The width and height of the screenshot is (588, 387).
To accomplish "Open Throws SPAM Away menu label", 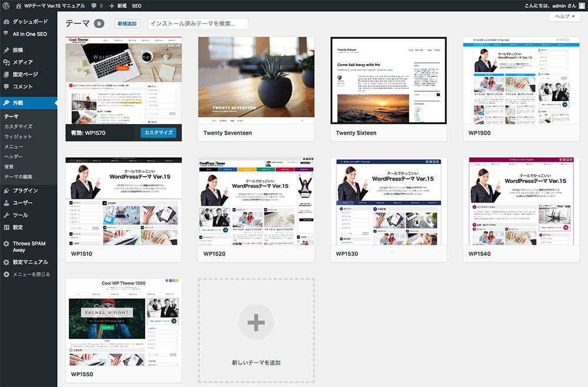I will point(29,246).
